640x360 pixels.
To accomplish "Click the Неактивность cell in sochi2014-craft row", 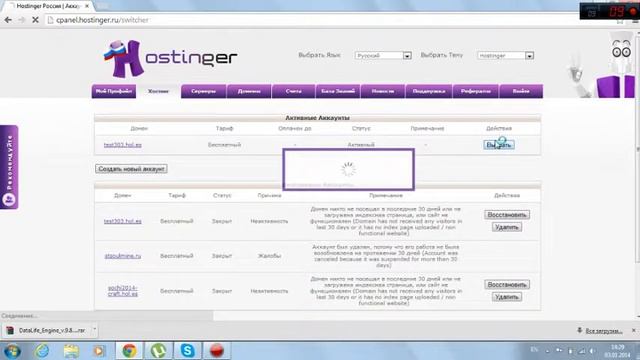I will click(x=269, y=291).
